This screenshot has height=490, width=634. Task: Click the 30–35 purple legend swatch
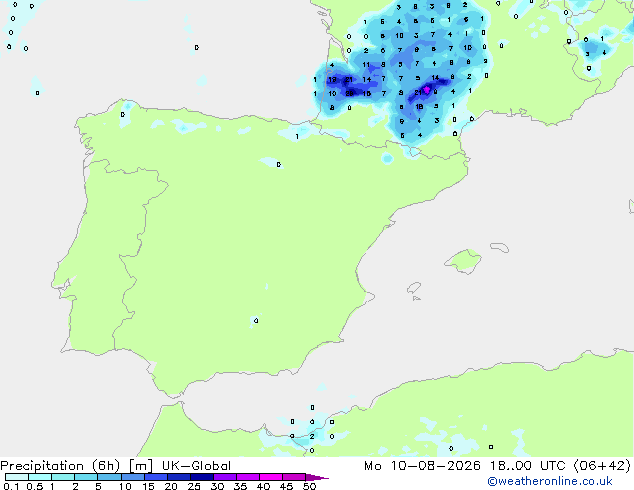coord(224,477)
